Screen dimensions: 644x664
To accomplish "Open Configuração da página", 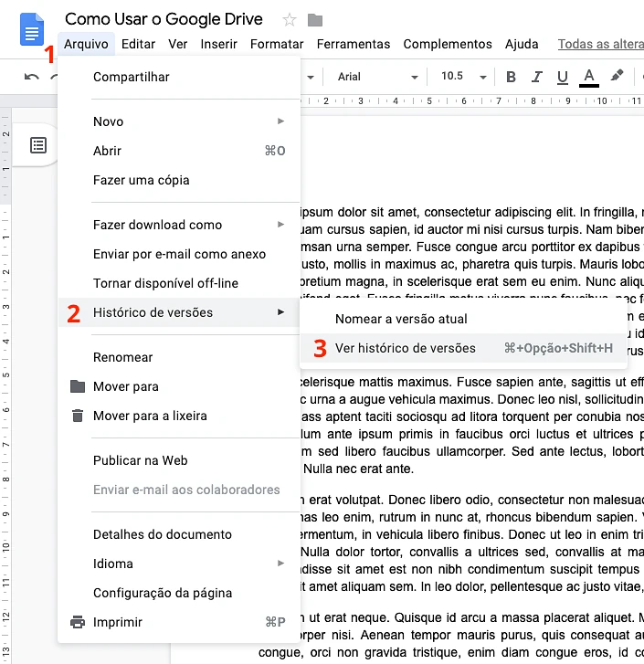I will [x=179, y=593].
